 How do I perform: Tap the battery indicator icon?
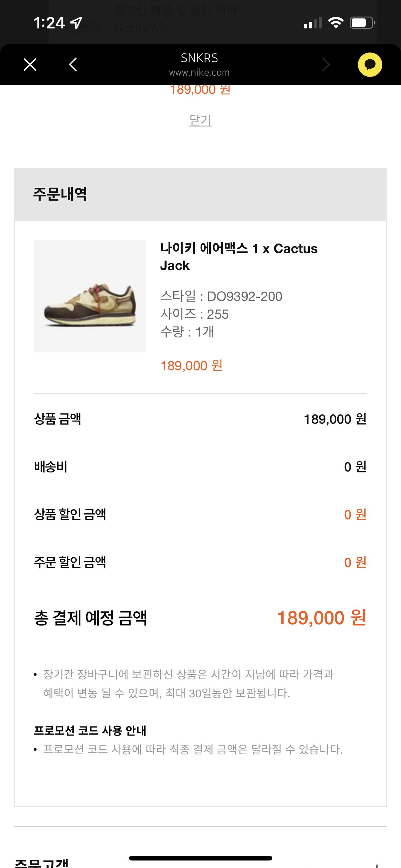362,23
